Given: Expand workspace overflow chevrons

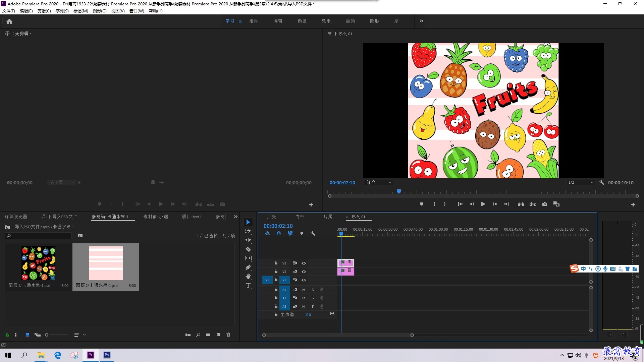Looking at the screenshot, I should click(x=422, y=21).
